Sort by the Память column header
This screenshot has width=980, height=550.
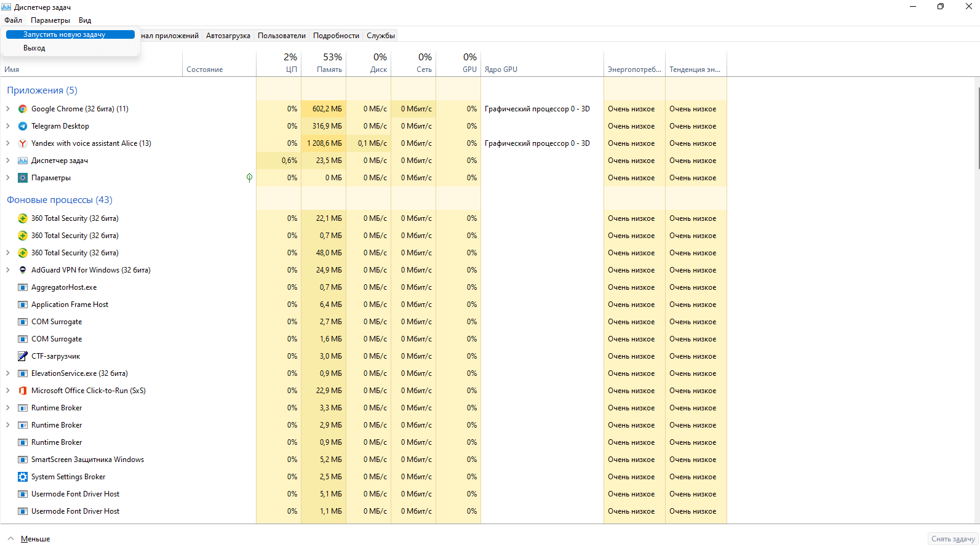click(x=324, y=64)
